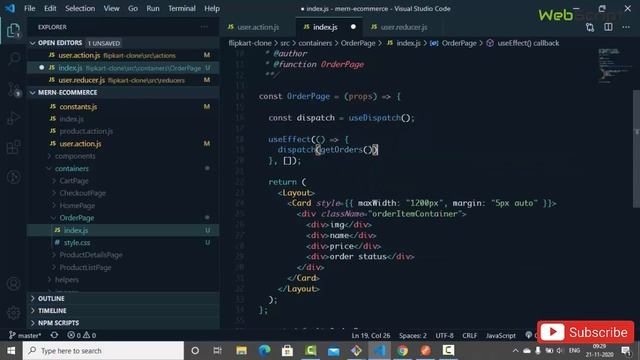Change language mode via JavaScript status item
This screenshot has width=640, height=360.
501,336
